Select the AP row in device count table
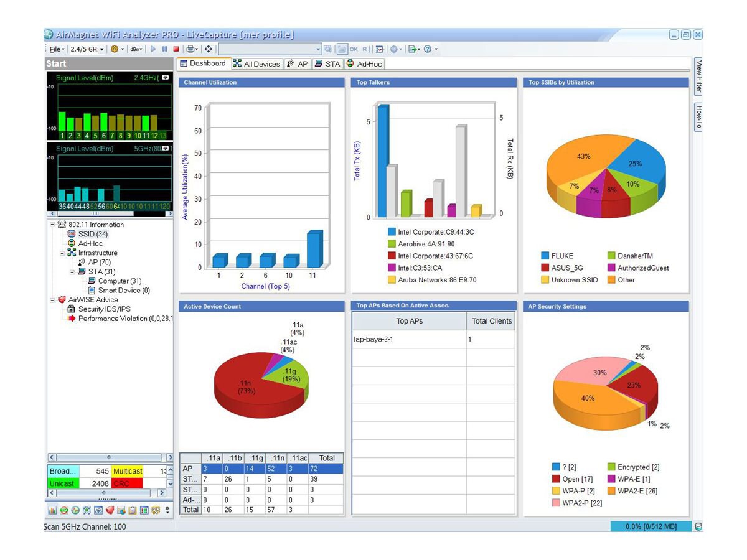 (261, 469)
